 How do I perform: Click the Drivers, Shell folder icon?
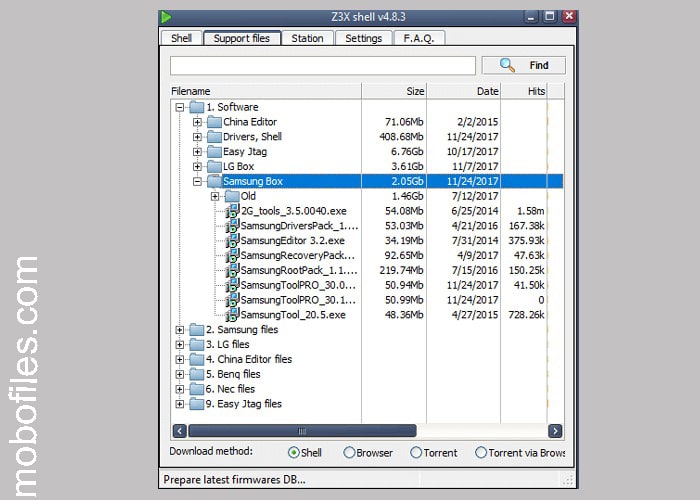click(215, 137)
